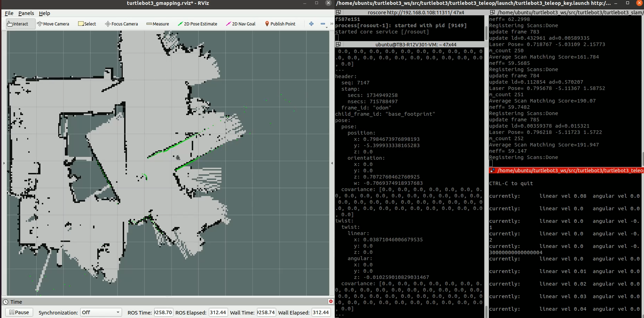
Task: Open the Synchronization dropdown
Action: coord(101,312)
